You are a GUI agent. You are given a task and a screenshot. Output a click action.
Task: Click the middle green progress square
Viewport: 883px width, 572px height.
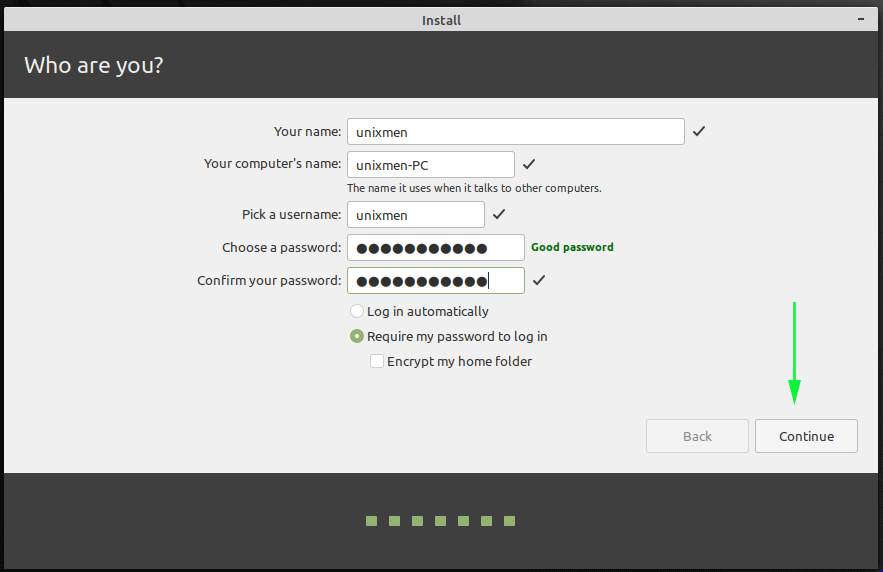click(x=440, y=521)
